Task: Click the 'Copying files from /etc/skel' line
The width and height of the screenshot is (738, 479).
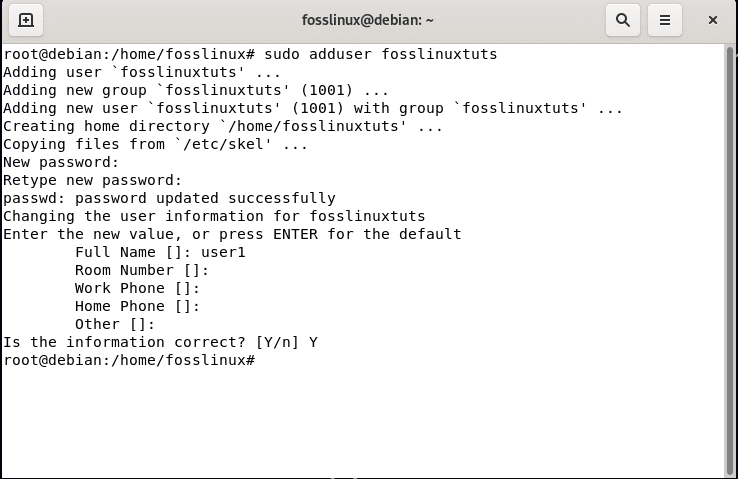Action: point(156,144)
